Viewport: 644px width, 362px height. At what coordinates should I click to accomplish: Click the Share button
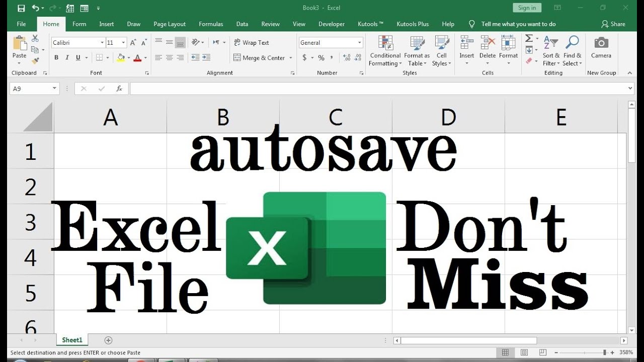point(613,24)
